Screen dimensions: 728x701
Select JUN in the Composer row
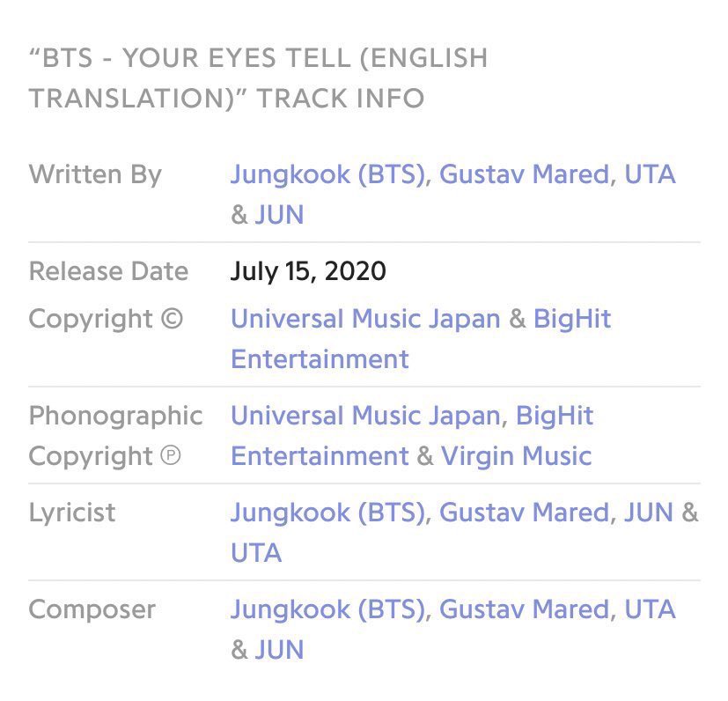pyautogui.click(x=279, y=650)
